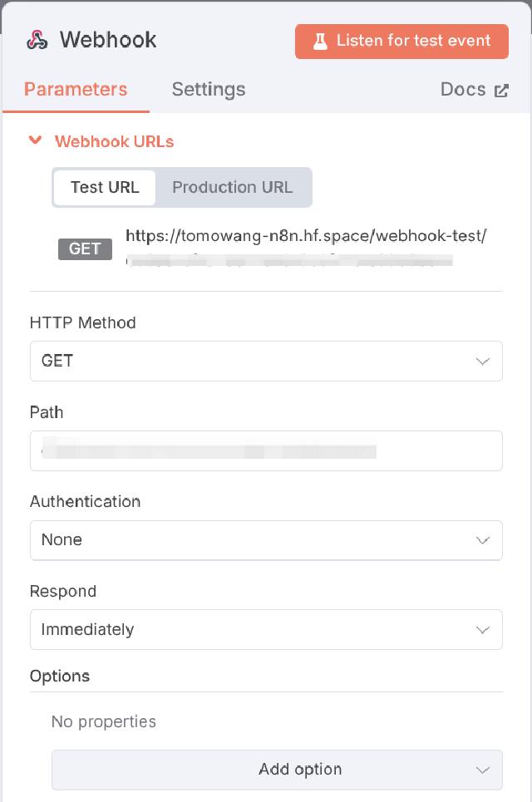The height and width of the screenshot is (802, 532).
Task: Select the Parameters tab
Action: pos(75,89)
